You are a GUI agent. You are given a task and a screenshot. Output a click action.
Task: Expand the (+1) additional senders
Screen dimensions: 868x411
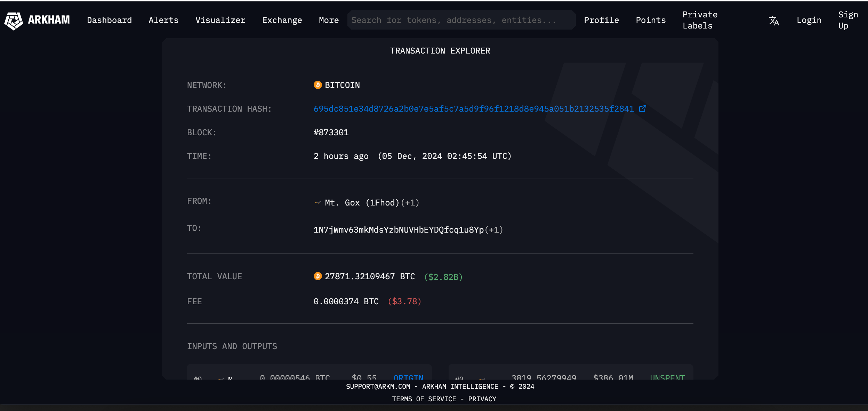[x=410, y=203]
